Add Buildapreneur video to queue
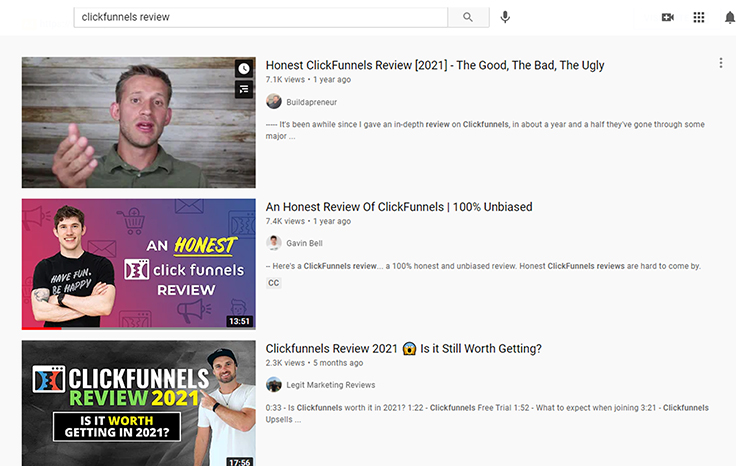 [x=244, y=89]
